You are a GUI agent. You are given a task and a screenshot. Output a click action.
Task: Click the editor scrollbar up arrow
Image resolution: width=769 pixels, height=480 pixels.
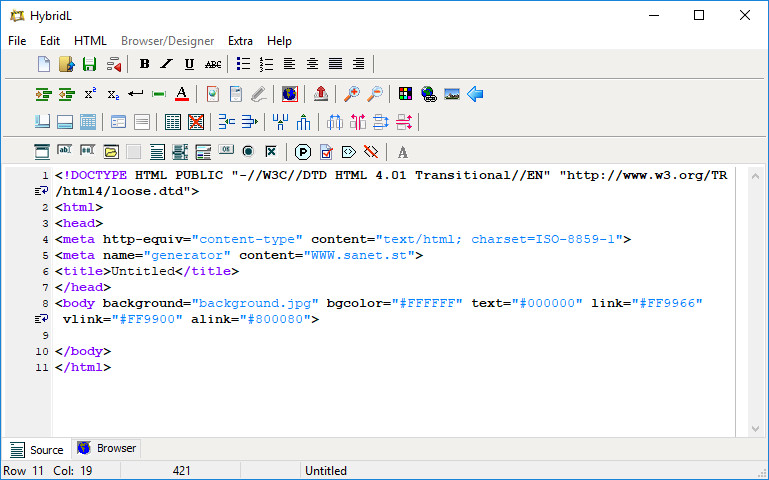tap(755, 176)
